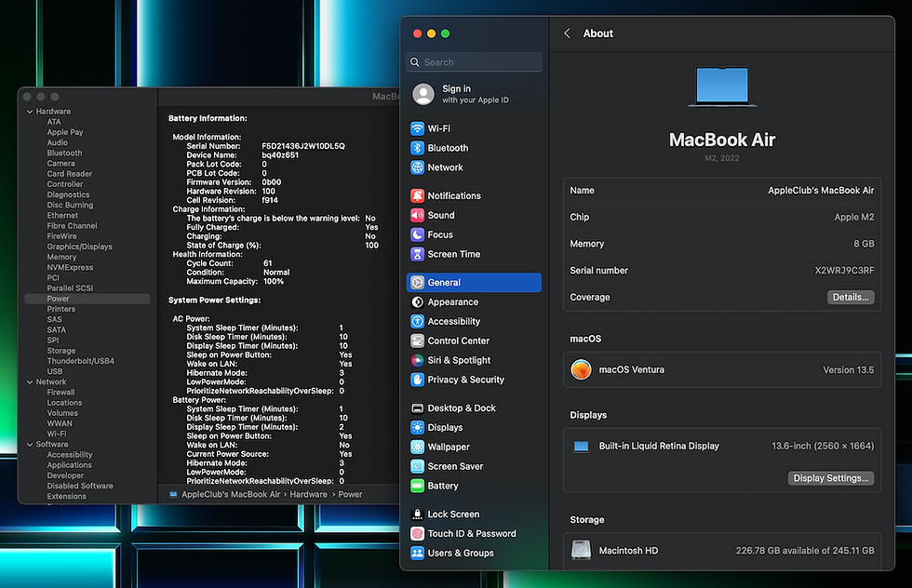Click the macOS Ventura logo icon
Viewport: 912px width, 588px height.
tap(581, 370)
